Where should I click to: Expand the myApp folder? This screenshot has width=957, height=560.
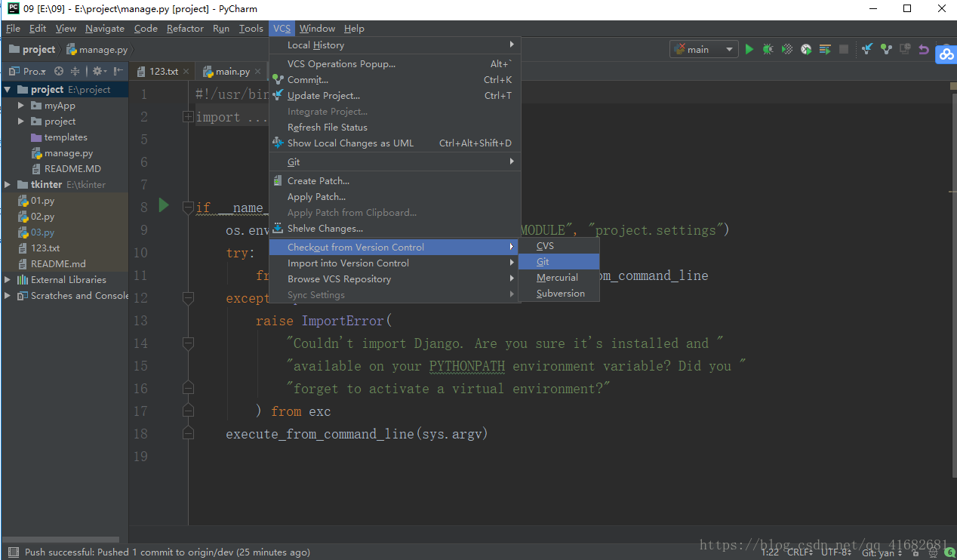point(21,106)
